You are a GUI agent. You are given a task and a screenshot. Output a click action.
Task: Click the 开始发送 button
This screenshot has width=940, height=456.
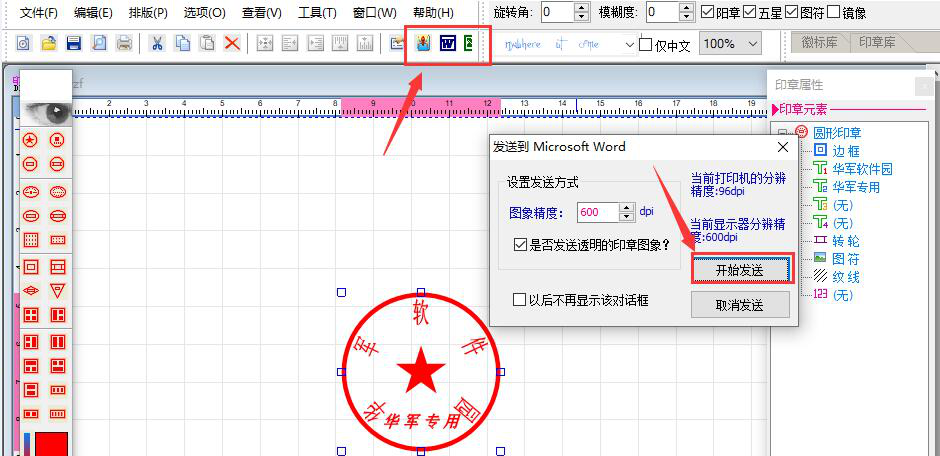coord(740,270)
